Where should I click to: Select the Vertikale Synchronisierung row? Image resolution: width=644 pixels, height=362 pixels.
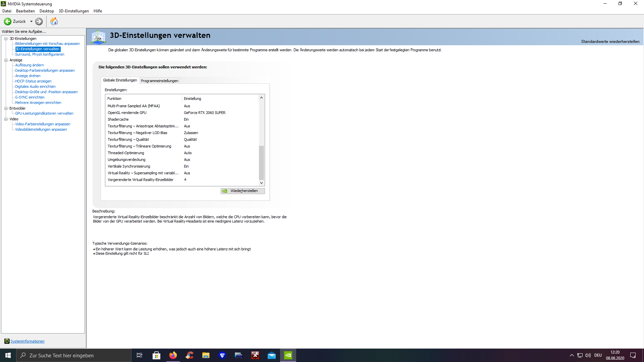pyautogui.click(x=182, y=166)
